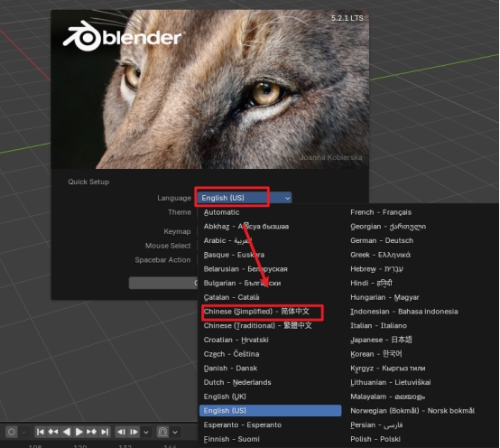Toggle auto keying record button
Viewport: 500px width, 448px height.
tap(12, 432)
